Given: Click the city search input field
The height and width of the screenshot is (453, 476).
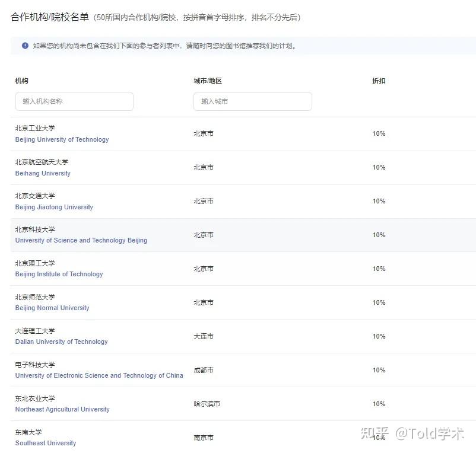Looking at the screenshot, I should [x=253, y=101].
